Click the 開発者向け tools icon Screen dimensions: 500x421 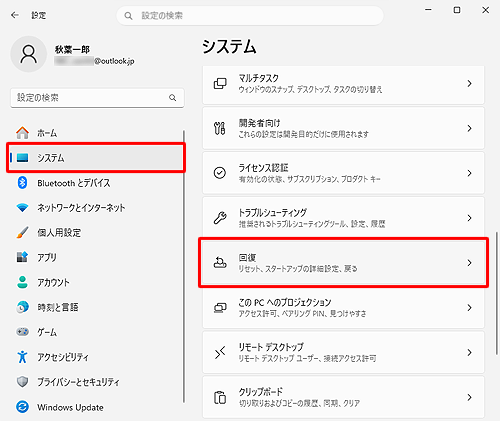[220, 128]
